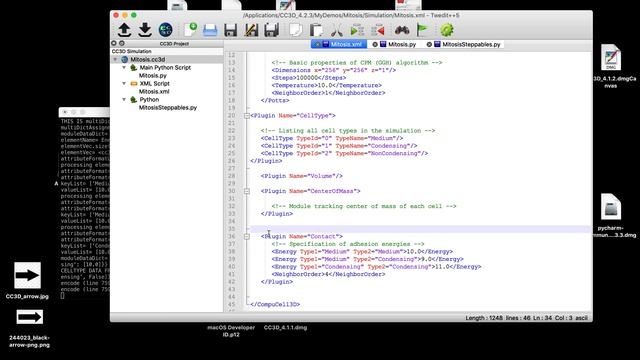
Task: Save the file with the first floppy icon
Action: [x=231, y=30]
